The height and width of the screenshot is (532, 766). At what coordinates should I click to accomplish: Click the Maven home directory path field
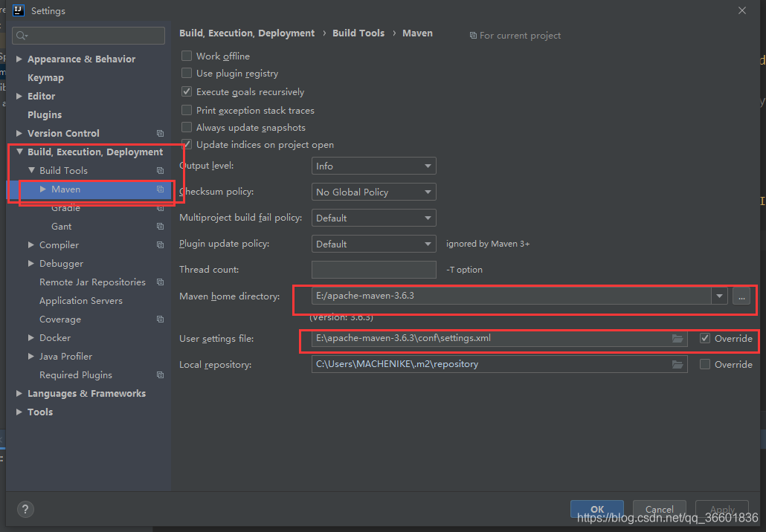(x=511, y=296)
